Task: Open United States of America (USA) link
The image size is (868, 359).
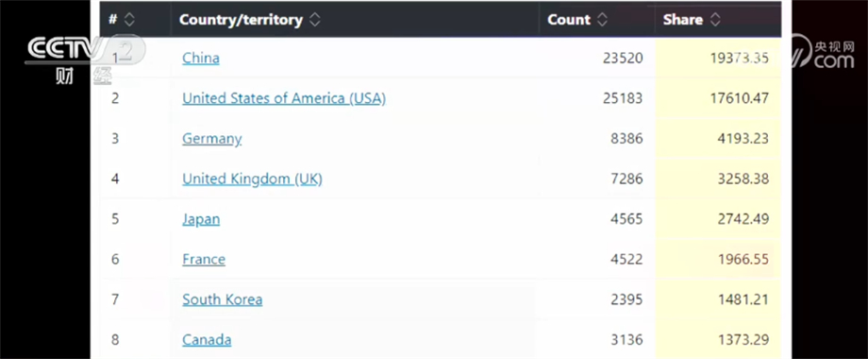Action: coord(284,98)
